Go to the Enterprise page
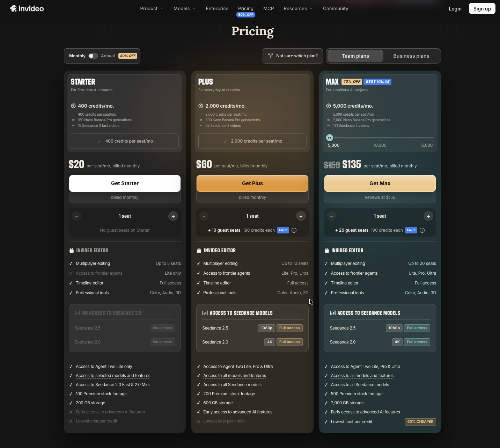Image resolution: width=500 pixels, height=448 pixels. pyautogui.click(x=217, y=8)
